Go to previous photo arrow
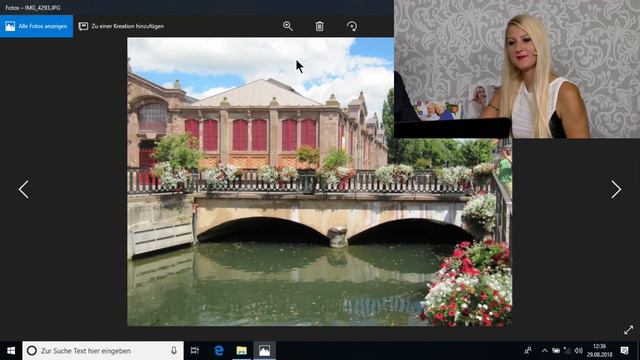Image resolution: width=640 pixels, height=360 pixels. (x=24, y=189)
